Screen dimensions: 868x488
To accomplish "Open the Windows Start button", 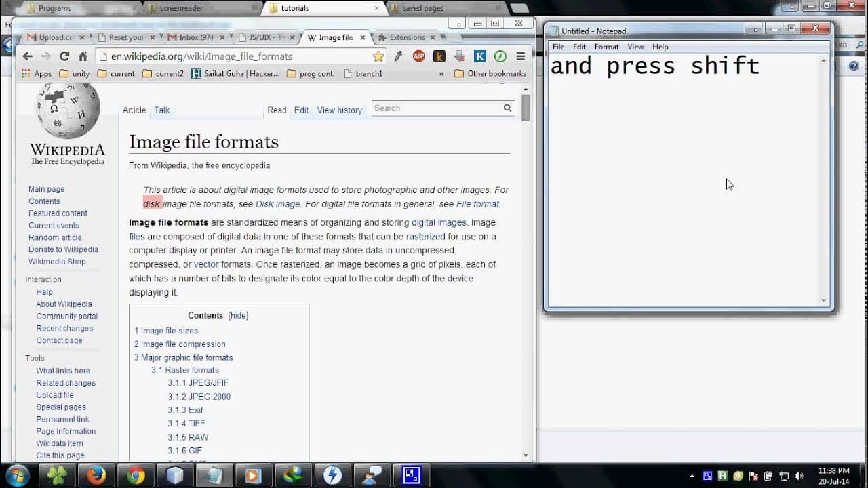I will coord(16,475).
